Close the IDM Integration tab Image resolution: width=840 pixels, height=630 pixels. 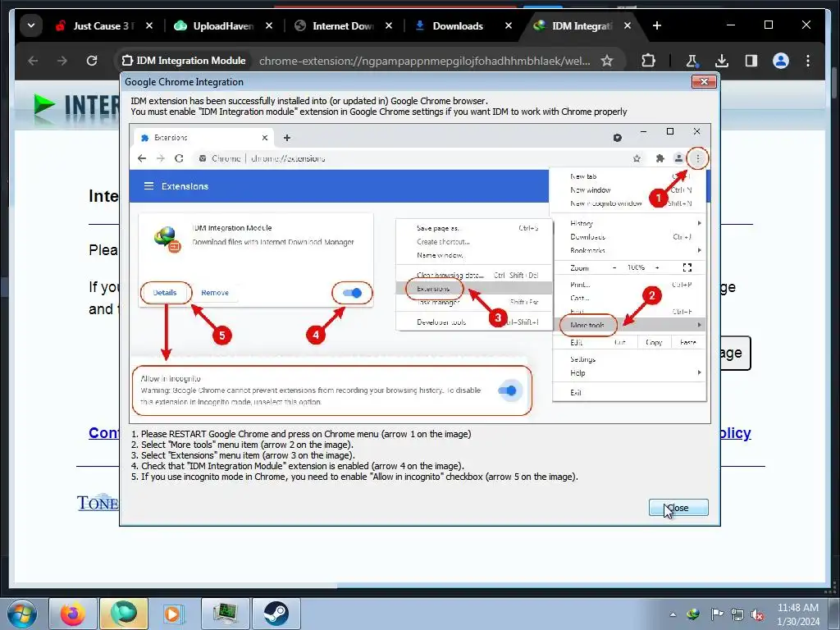pos(628,25)
